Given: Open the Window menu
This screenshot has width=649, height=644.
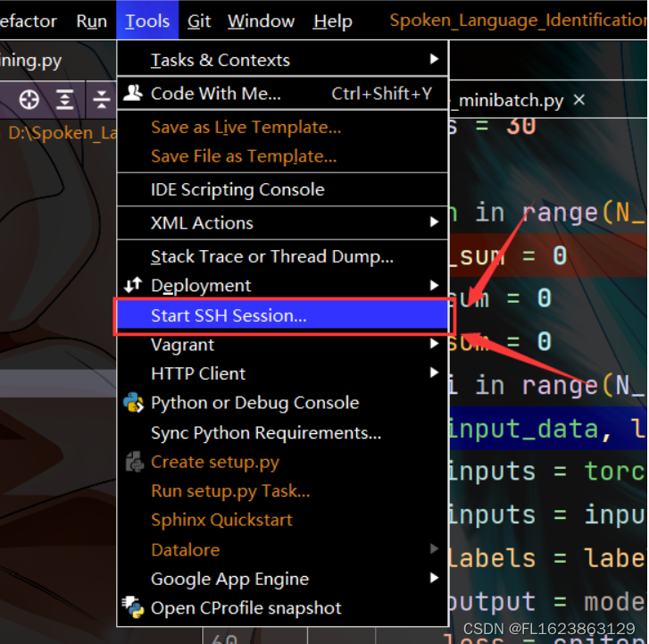Looking at the screenshot, I should (x=262, y=21).
